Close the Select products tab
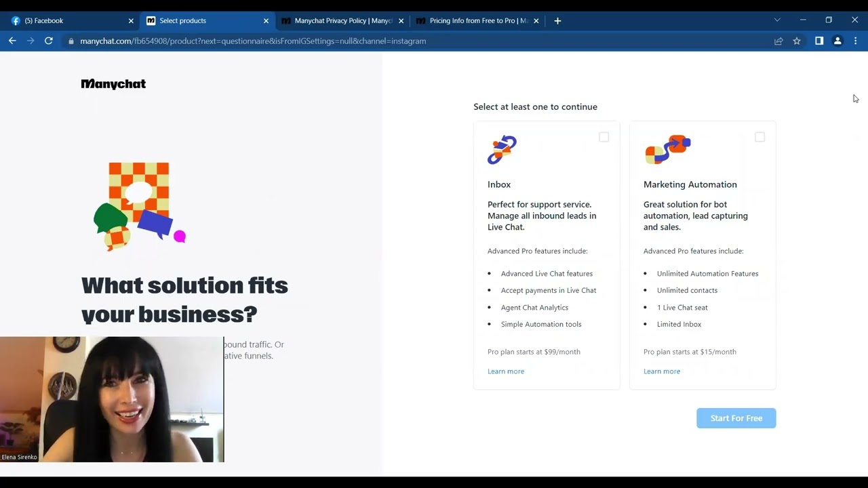This screenshot has width=868, height=488. tap(266, 21)
